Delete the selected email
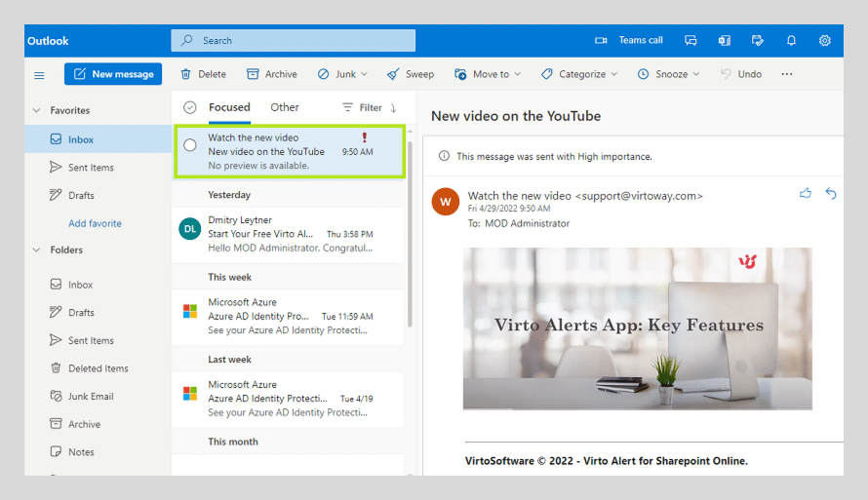The height and width of the screenshot is (500, 868). tap(203, 74)
